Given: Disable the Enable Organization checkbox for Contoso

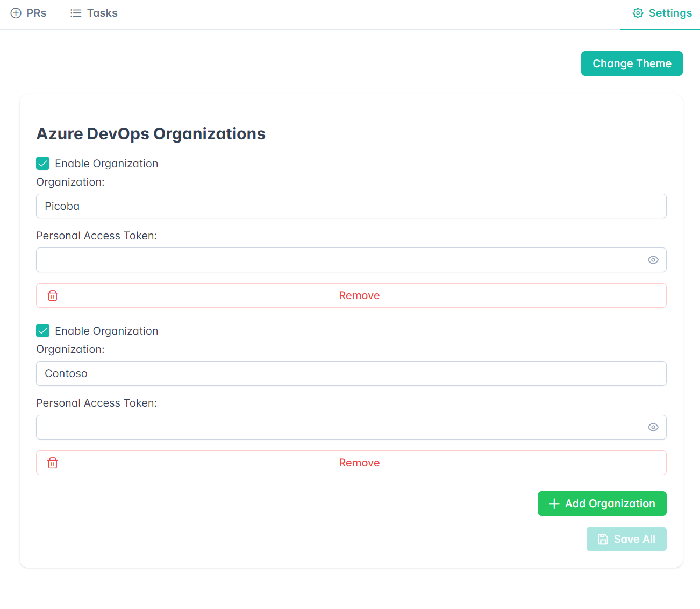Looking at the screenshot, I should pyautogui.click(x=43, y=331).
